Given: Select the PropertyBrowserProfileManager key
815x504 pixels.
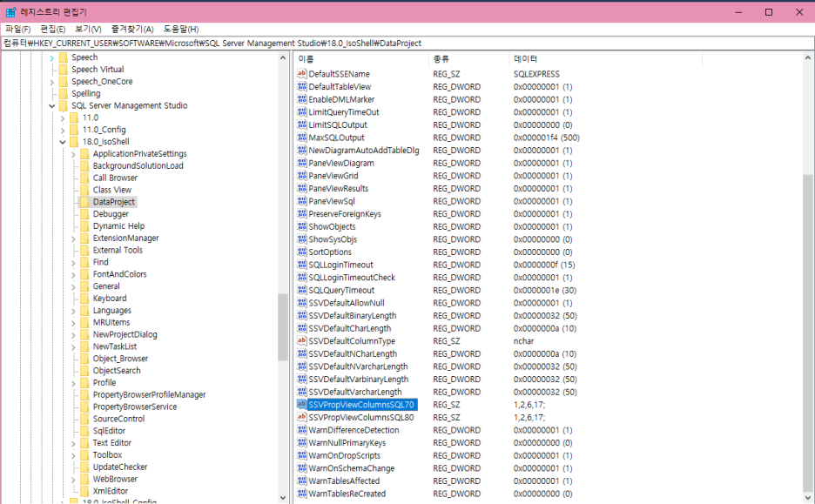Looking at the screenshot, I should (149, 395).
